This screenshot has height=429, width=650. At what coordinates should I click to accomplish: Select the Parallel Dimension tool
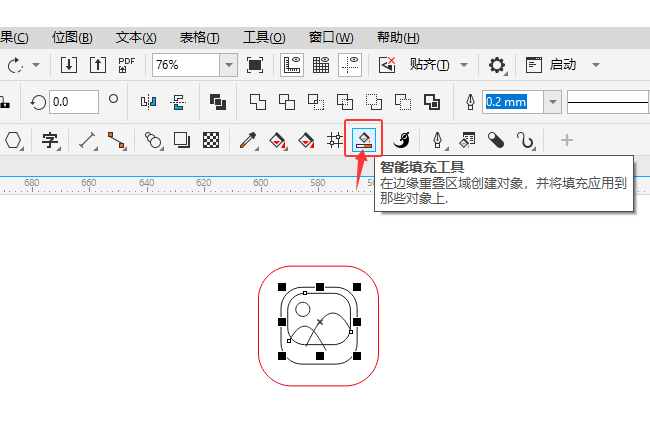click(x=87, y=140)
